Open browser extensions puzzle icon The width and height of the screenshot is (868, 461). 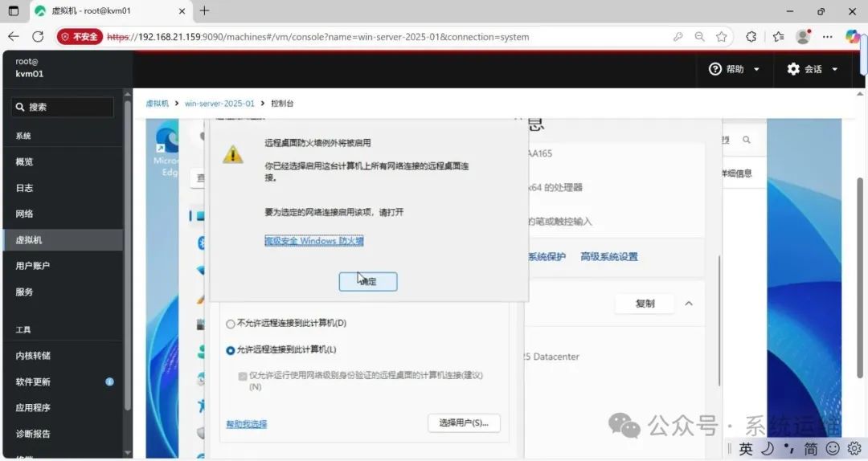(751, 36)
